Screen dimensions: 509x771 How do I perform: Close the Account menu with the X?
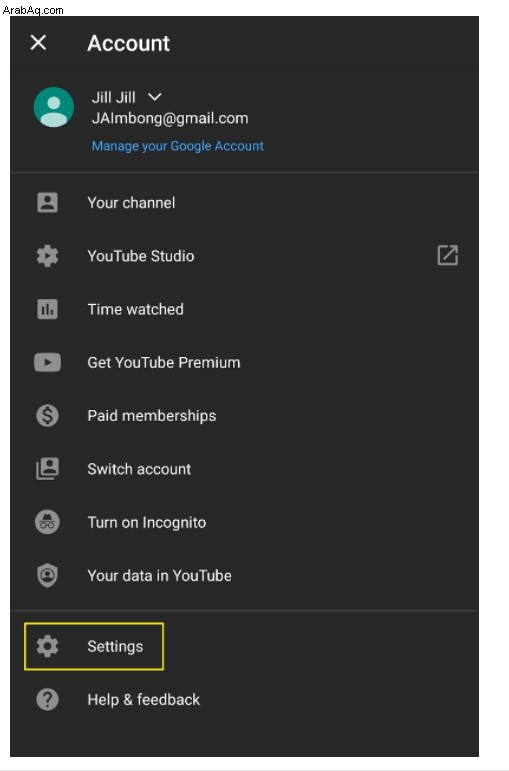pyautogui.click(x=38, y=43)
